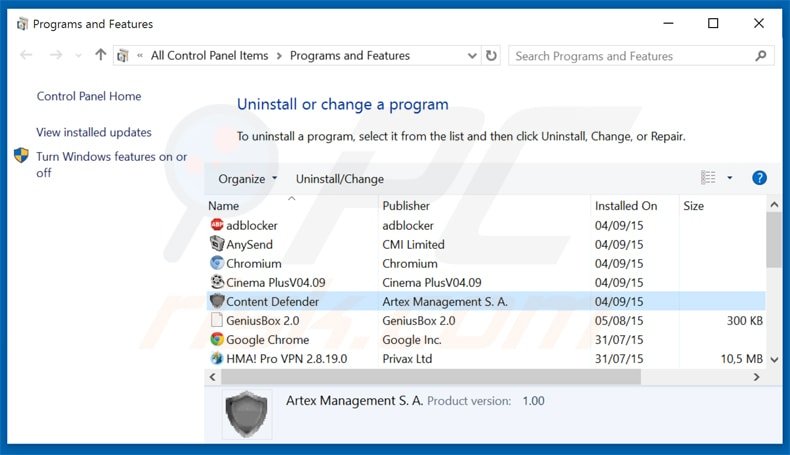Expand the hidden breadcrumb double-chevron
Screen dimensions: 790x455
click(140, 55)
